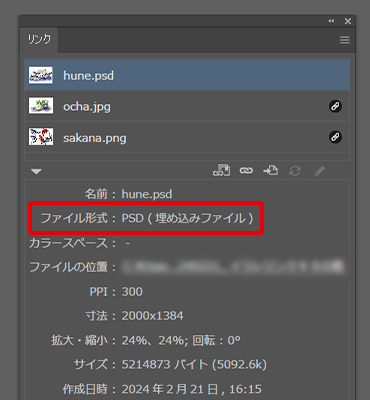This screenshot has height=400, width=370.
Task: Click the 拡大・縮小 value 24%、24%
Action: click(153, 340)
